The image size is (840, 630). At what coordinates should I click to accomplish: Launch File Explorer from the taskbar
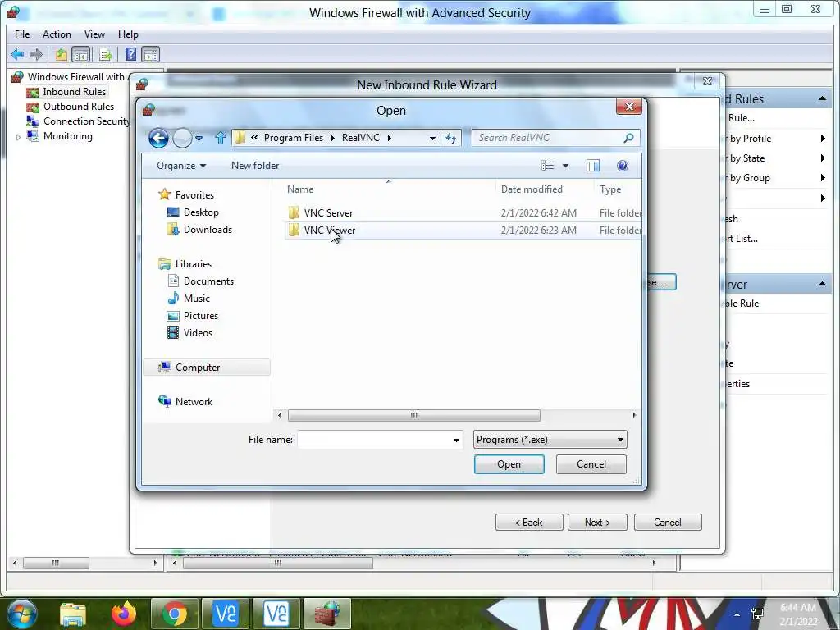pyautogui.click(x=73, y=614)
